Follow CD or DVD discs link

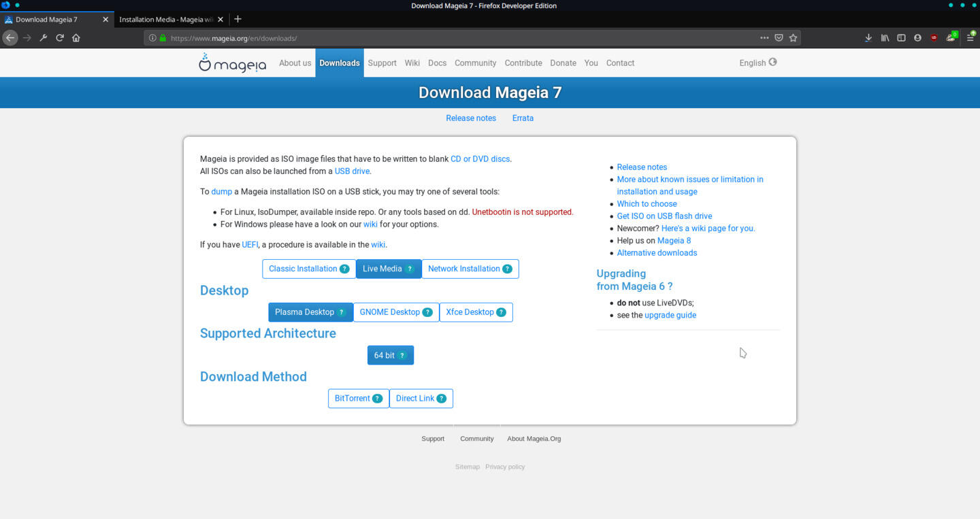[480, 159]
